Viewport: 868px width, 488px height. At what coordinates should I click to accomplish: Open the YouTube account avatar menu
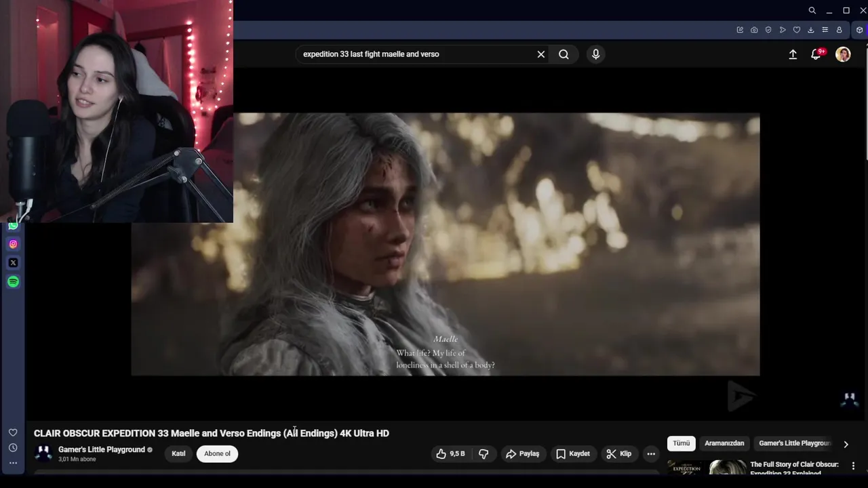(x=843, y=54)
